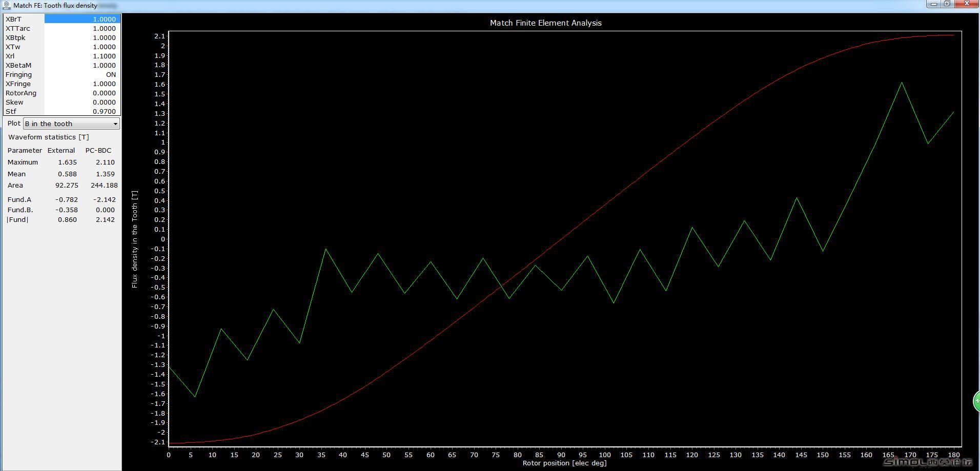Select the XBetaM parameter value

(82, 65)
